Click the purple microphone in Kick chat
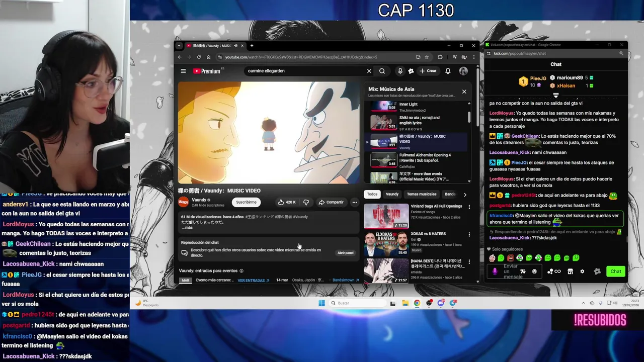644x362 pixels. click(495, 271)
